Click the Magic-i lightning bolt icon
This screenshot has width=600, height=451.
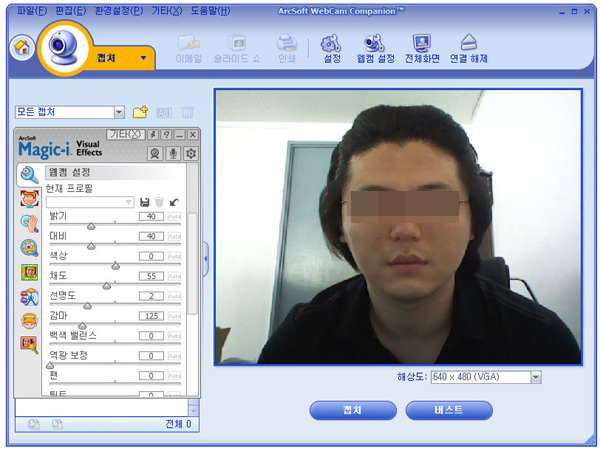click(x=153, y=135)
